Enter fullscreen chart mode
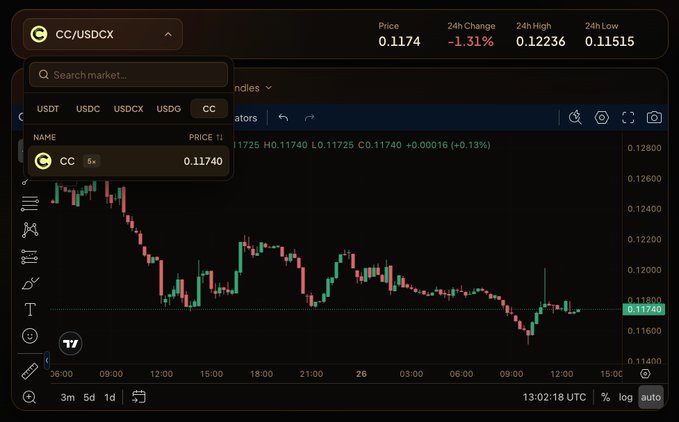Screen dimensions: 679x422 pyautogui.click(x=628, y=117)
